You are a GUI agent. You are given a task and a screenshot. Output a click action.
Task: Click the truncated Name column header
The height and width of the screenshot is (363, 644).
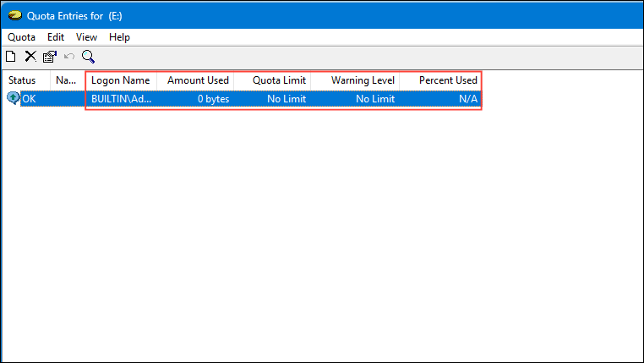point(66,80)
